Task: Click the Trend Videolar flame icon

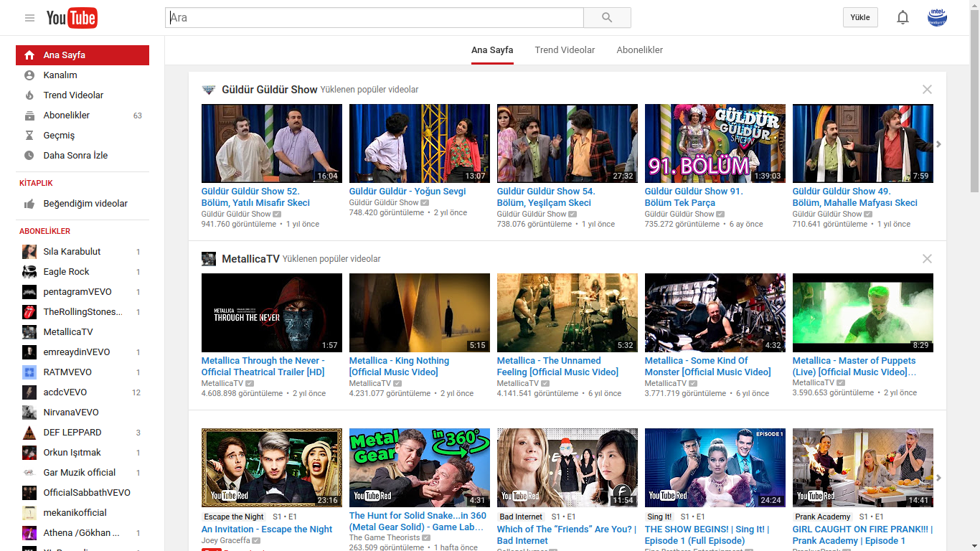Action: click(x=29, y=95)
